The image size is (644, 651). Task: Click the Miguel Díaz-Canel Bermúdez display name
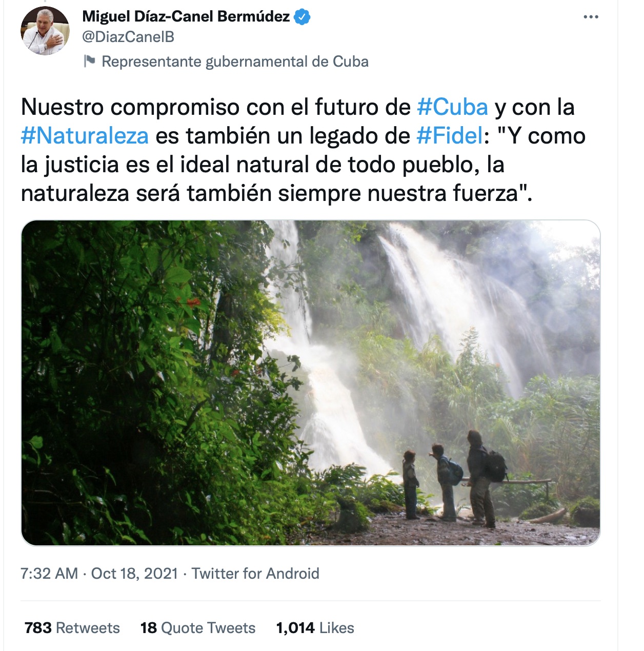(x=186, y=16)
